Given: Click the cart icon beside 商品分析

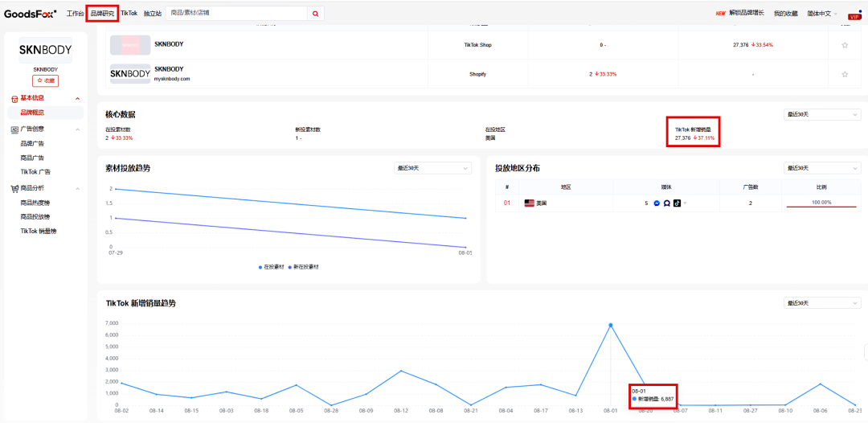Looking at the screenshot, I should (x=15, y=188).
